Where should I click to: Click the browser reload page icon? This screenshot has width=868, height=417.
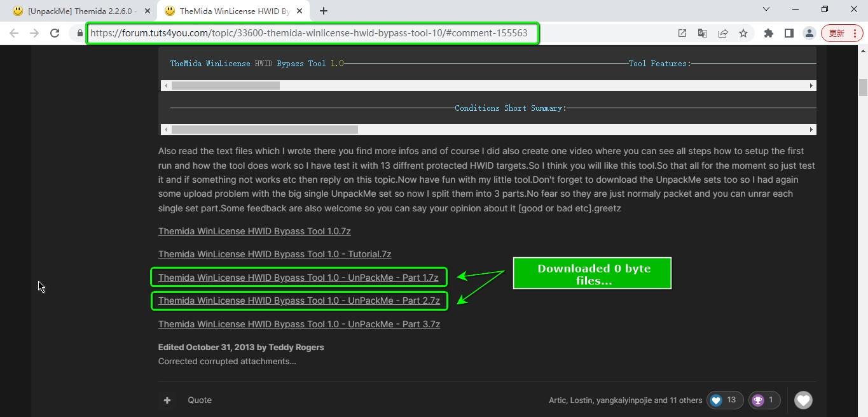55,33
